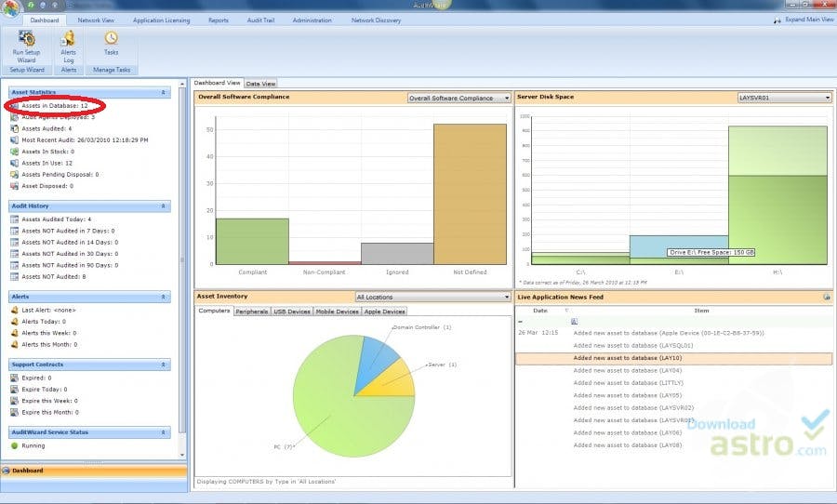The height and width of the screenshot is (504, 837).
Task: Click 'Assets in Database: 12' text
Action: (55, 106)
